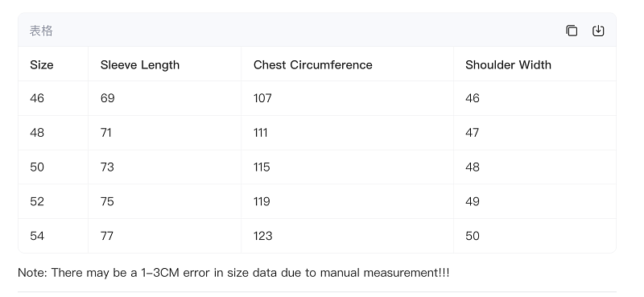644x297 pixels.
Task: Select the Sleeve Length column header
Action: point(164,64)
